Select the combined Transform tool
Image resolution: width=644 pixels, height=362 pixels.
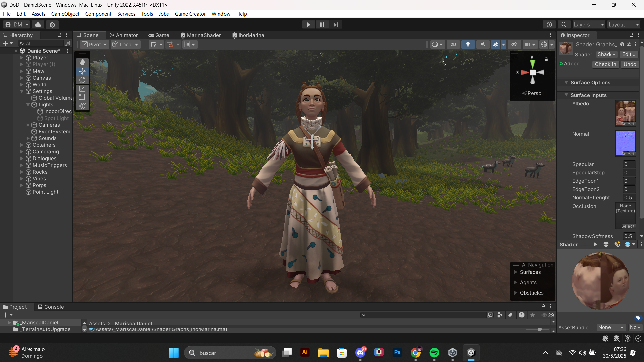[x=82, y=106]
